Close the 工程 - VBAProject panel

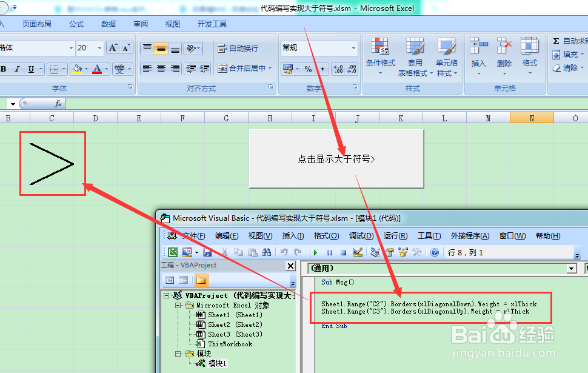click(x=290, y=266)
